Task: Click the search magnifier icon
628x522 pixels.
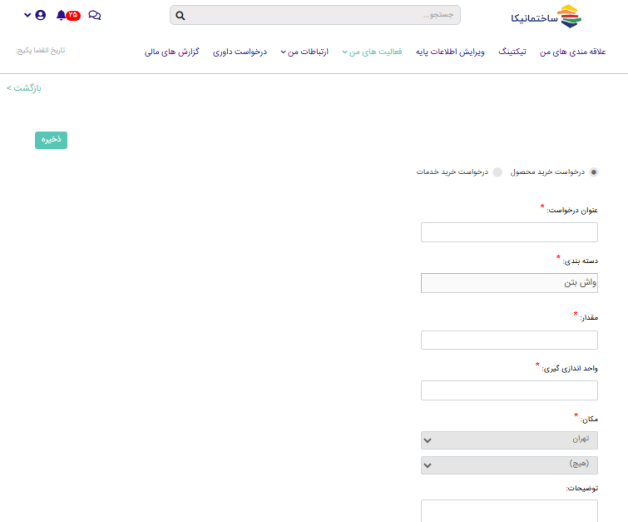Action: tap(180, 16)
